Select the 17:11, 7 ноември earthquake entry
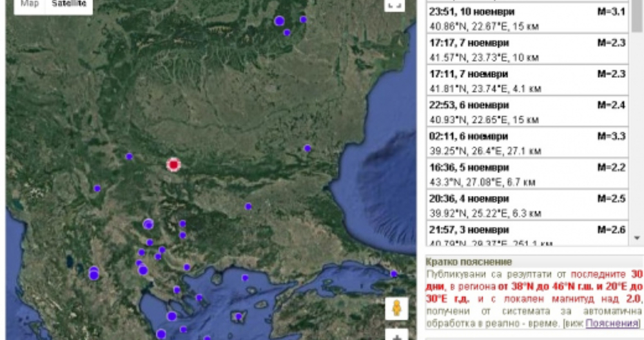 point(528,81)
